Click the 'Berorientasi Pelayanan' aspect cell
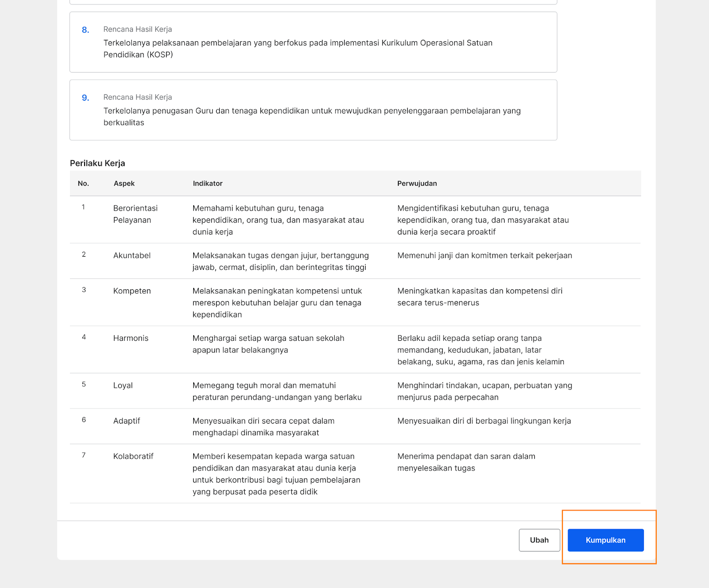709x588 pixels. click(136, 214)
